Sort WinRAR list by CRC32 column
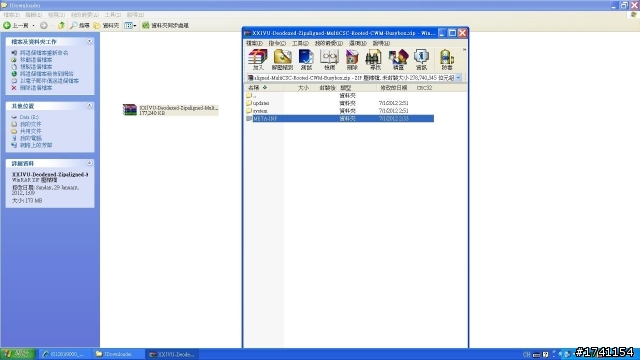 [424, 88]
